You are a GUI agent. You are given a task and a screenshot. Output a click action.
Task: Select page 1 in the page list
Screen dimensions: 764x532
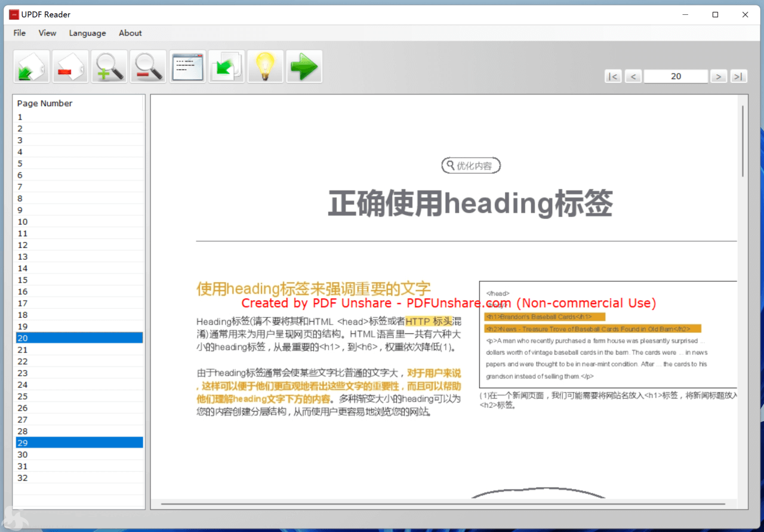click(x=79, y=117)
